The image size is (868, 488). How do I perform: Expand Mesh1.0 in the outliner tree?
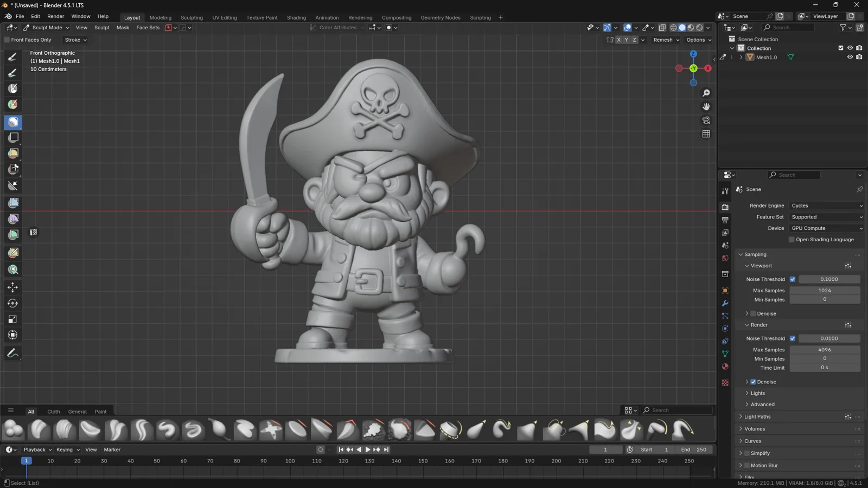pyautogui.click(x=741, y=57)
